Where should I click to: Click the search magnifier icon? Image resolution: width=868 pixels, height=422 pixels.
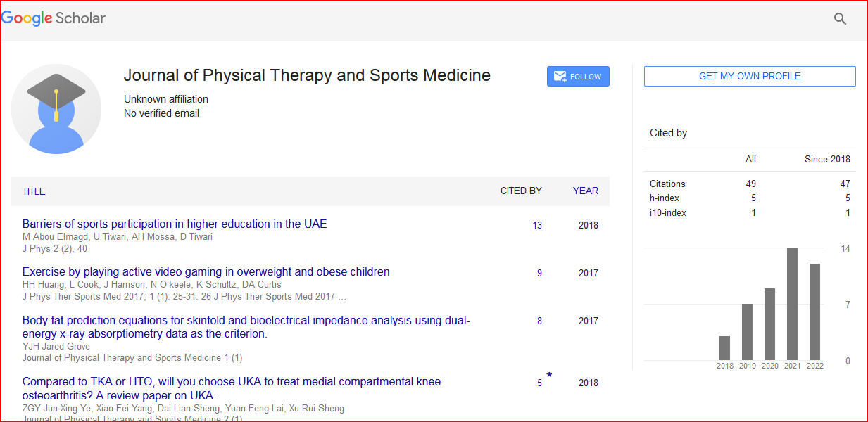[840, 19]
